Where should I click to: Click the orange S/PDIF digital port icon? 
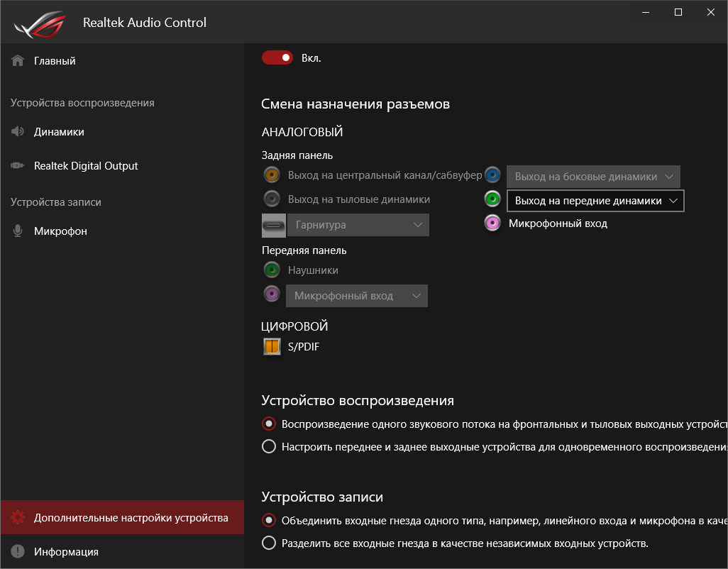point(272,347)
